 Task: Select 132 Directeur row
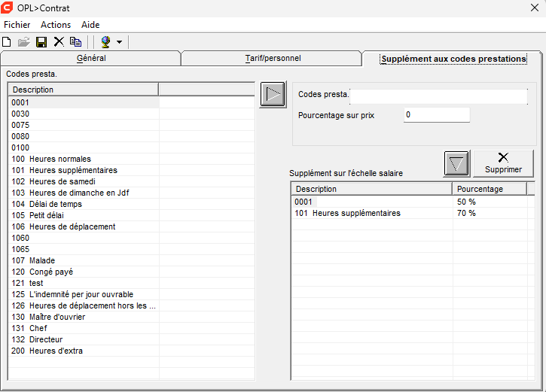[x=132, y=339]
